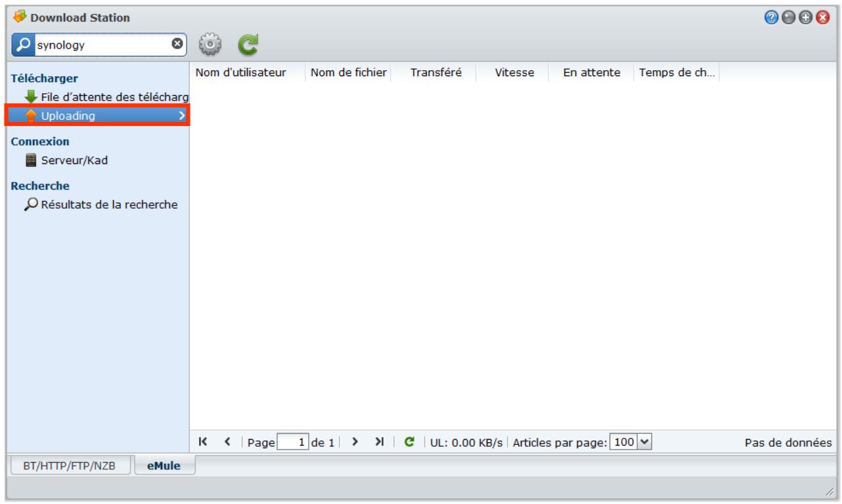Select the Uploading sidebar item

point(97,116)
